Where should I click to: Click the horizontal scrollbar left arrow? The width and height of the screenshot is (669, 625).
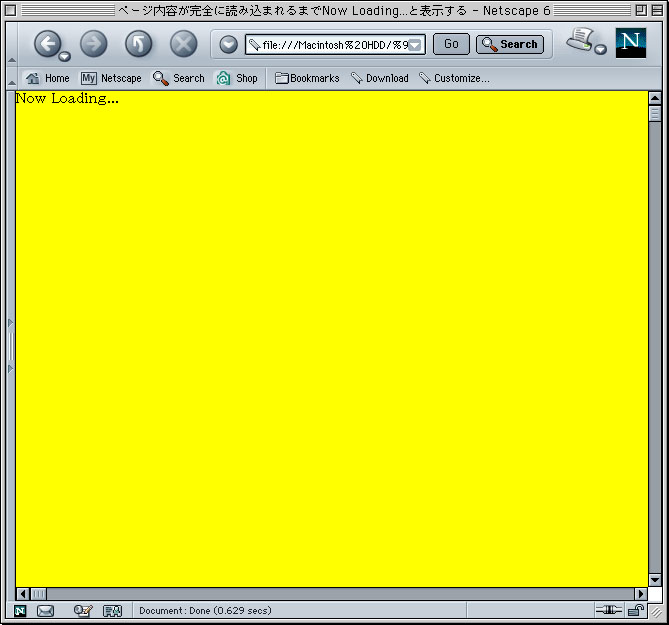pos(23,594)
